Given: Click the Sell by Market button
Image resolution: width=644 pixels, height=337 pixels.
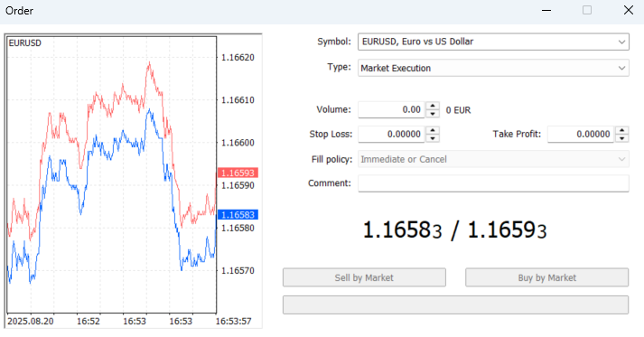Looking at the screenshot, I should [364, 277].
